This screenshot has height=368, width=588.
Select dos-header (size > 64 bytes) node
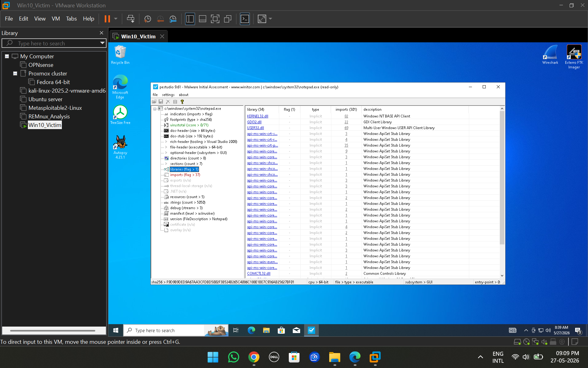193,131
